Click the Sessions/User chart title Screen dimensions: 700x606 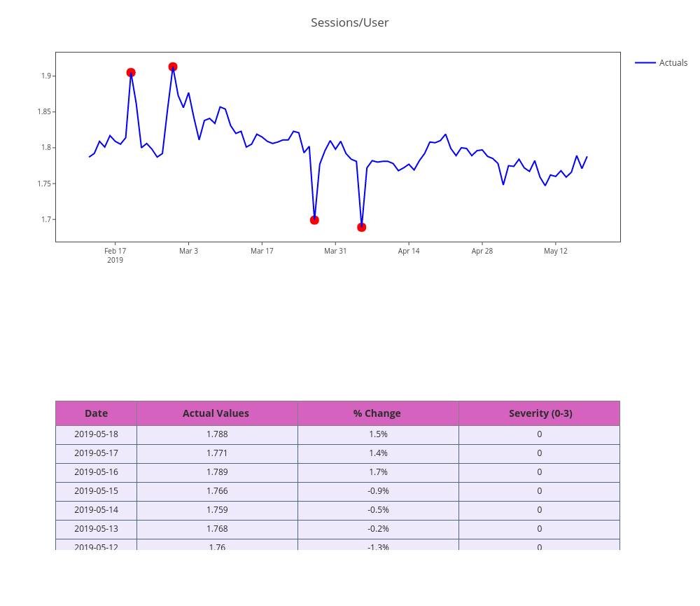(x=349, y=22)
